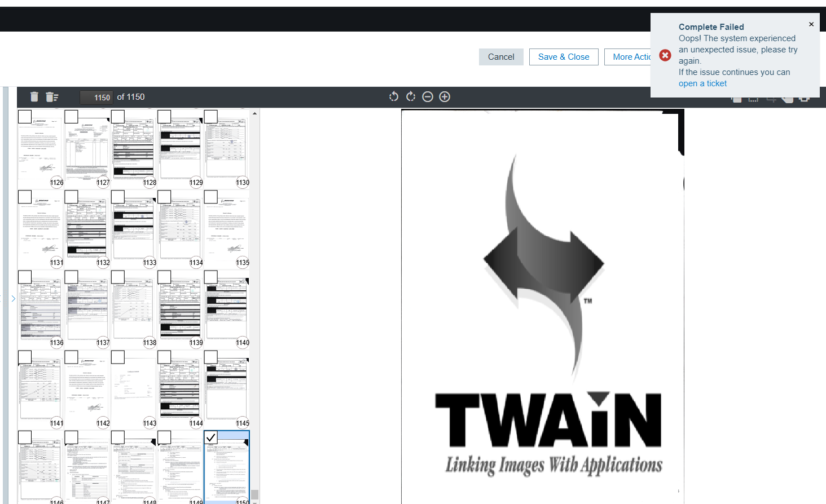Check the box for page 1126
This screenshot has width=826, height=504.
click(25, 117)
